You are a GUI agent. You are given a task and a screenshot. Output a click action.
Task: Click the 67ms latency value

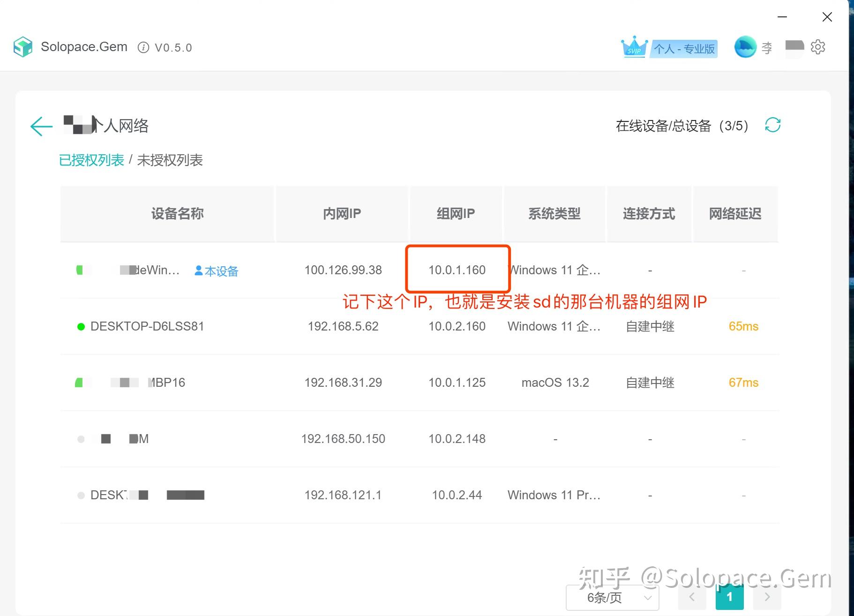[x=743, y=383]
